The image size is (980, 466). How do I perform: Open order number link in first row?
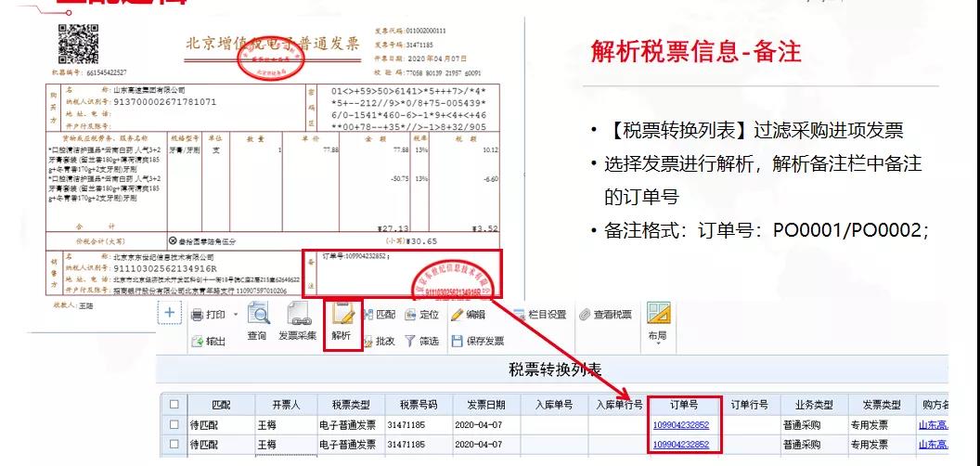681,425
